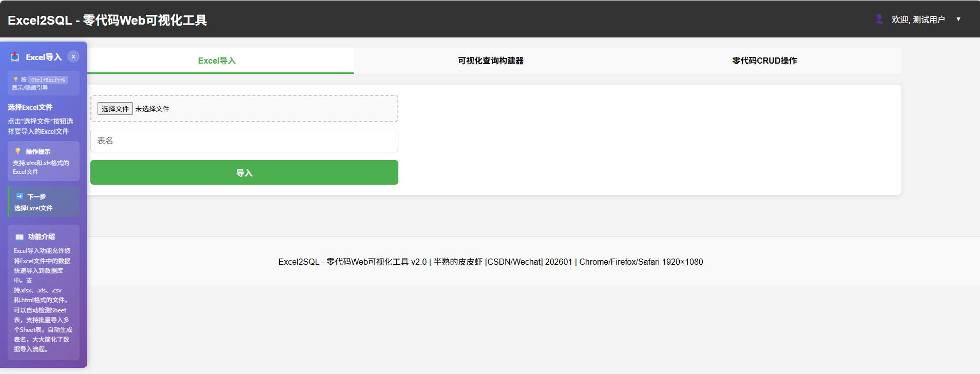Click the 未选择文件 label
The image size is (980, 374).
152,109
